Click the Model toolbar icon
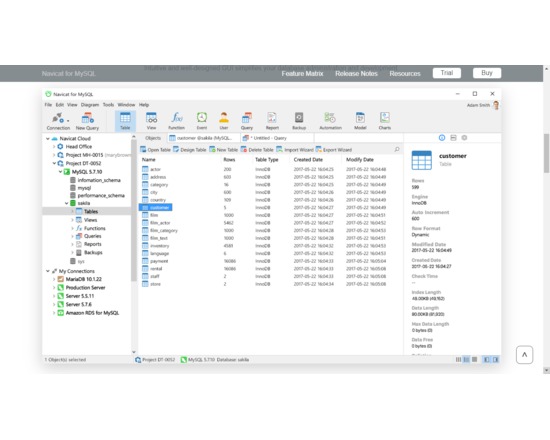 360,121
